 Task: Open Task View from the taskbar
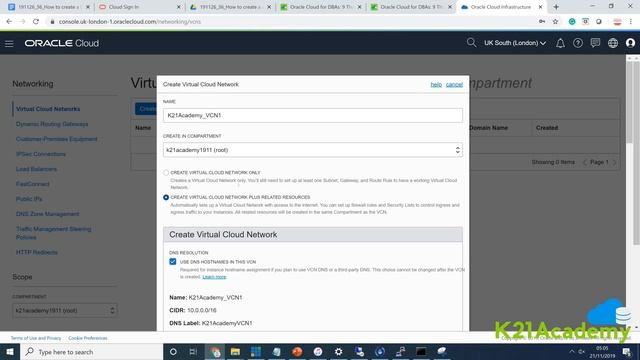(x=193, y=351)
